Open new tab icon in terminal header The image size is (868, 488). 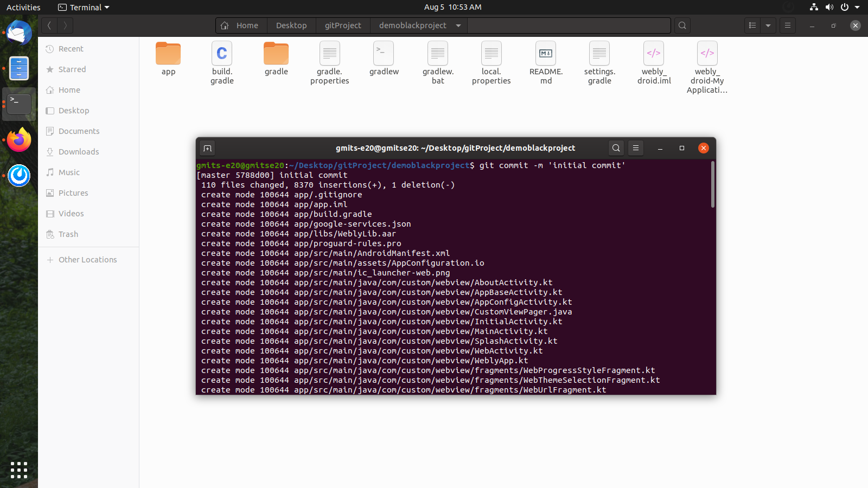tap(207, 148)
